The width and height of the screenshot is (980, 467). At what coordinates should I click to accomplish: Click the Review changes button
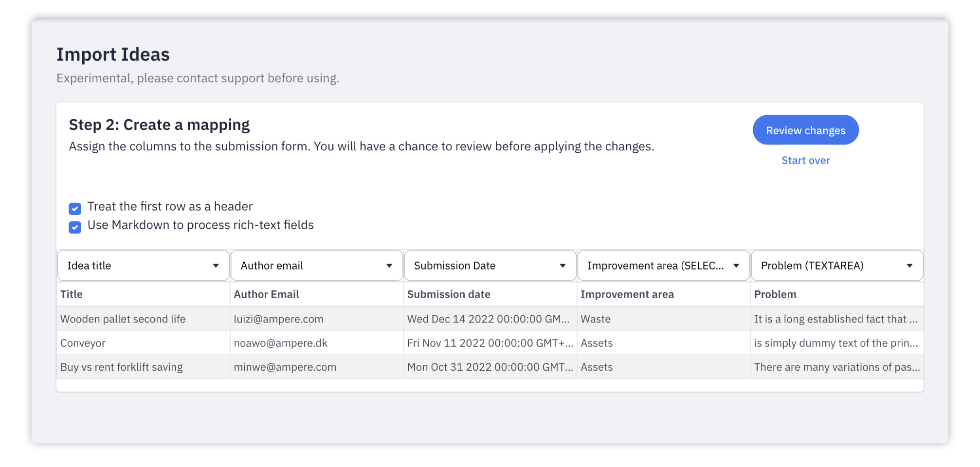pyautogui.click(x=805, y=130)
